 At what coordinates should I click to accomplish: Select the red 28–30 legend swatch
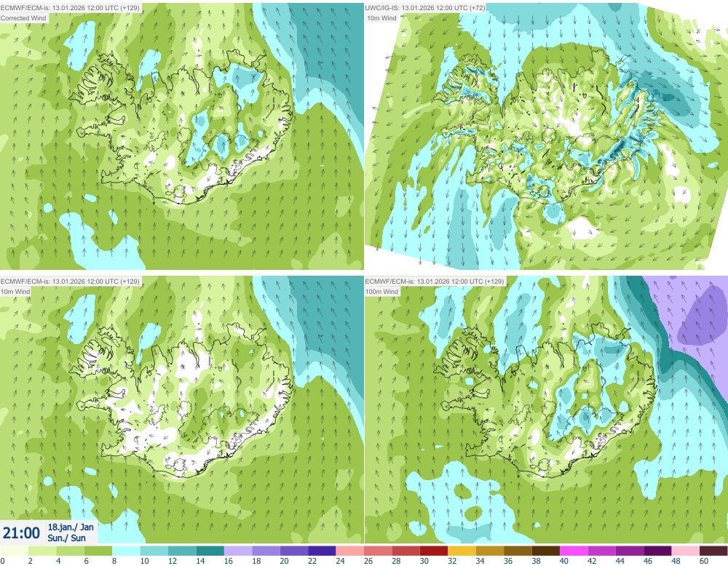[x=405, y=551]
